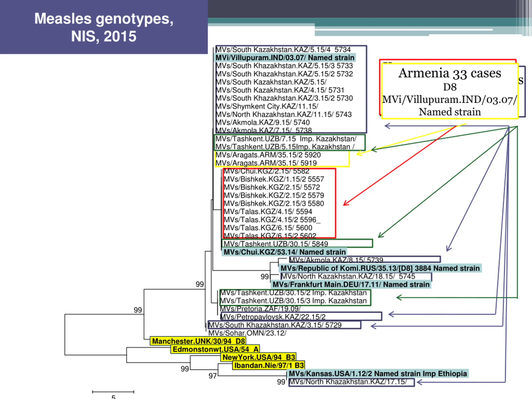Click 'D8' genotype text in callout
The width and height of the screenshot is (532, 399).
pyautogui.click(x=450, y=87)
